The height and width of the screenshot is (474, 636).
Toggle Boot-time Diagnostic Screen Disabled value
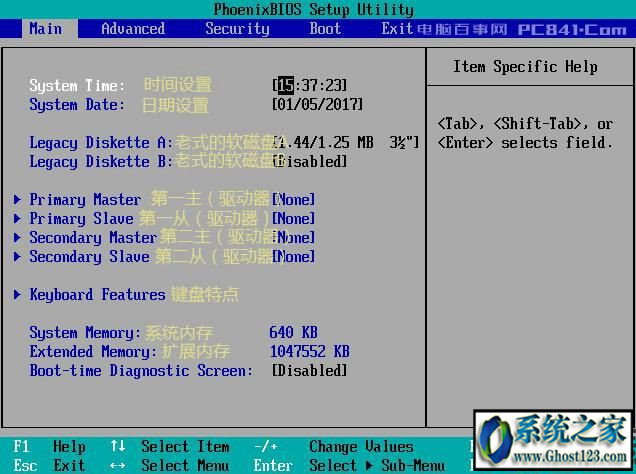(x=309, y=370)
